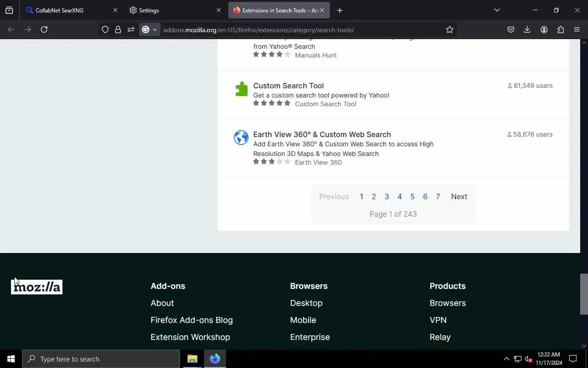This screenshot has width=588, height=368.
Task: Open Earth View 360° & Custom Web Search
Action: click(x=322, y=134)
